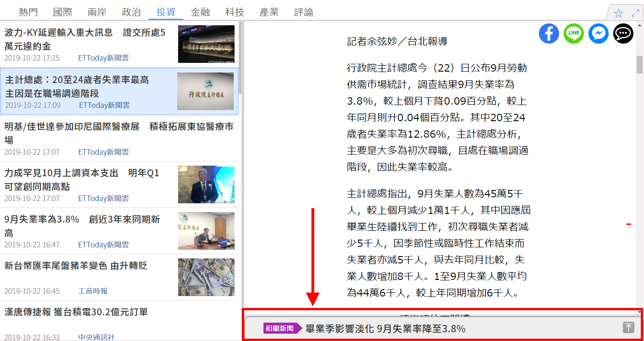The width and height of the screenshot is (644, 341).
Task: Click the article scrollbar thumb
Action: coord(639,65)
